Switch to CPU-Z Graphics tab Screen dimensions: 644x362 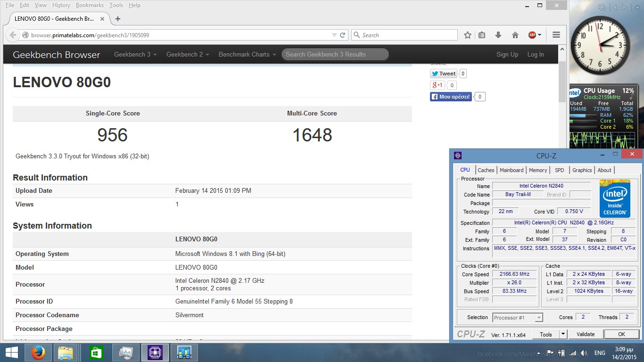582,170
